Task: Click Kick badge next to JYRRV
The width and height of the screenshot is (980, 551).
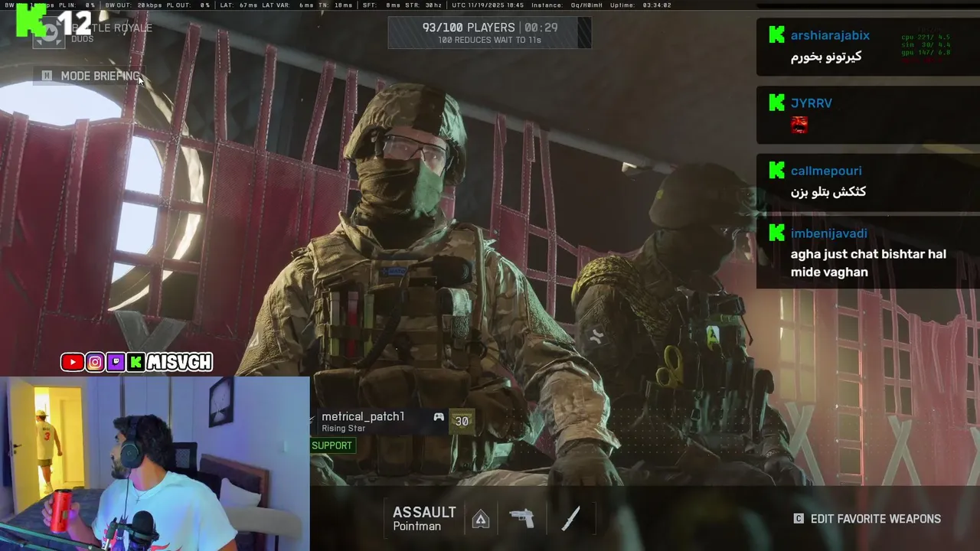Action: coord(776,102)
